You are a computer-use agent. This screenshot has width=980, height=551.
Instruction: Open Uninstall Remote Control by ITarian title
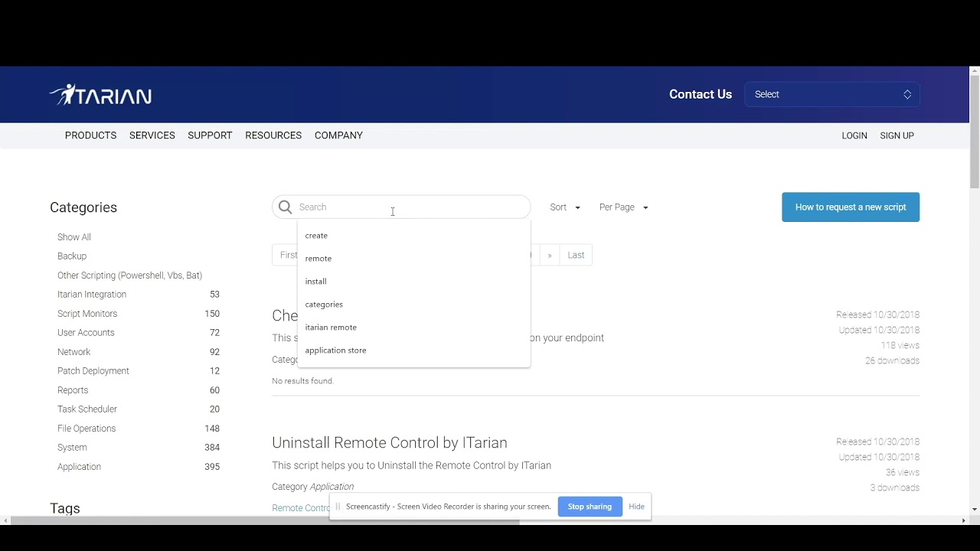390,443
